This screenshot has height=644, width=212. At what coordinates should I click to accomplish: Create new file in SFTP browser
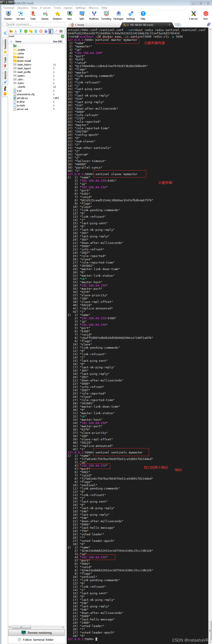tap(36, 31)
